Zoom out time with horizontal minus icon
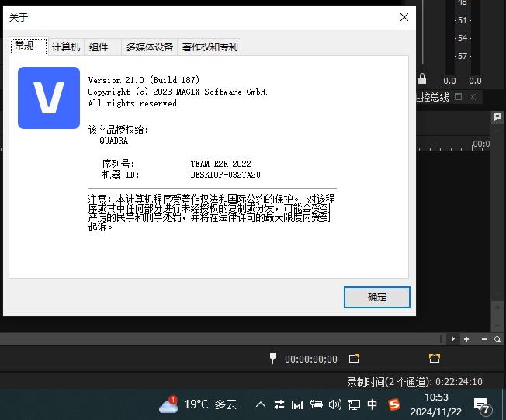 point(484,339)
